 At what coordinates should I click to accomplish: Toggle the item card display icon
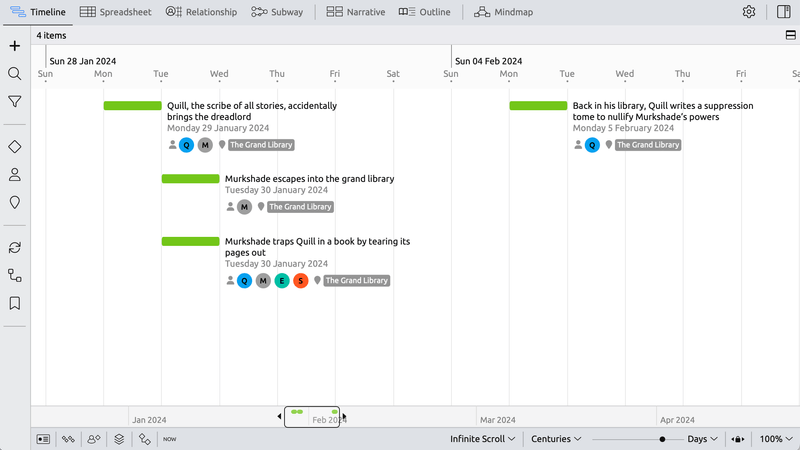coord(43,439)
